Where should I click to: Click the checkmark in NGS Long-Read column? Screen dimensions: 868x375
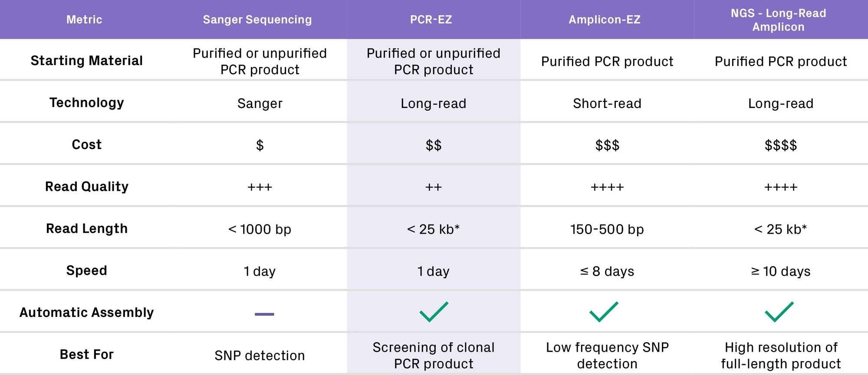pyautogui.click(x=779, y=312)
